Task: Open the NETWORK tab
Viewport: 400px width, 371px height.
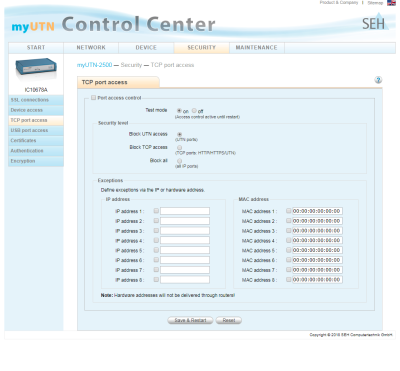Action: tap(91, 48)
